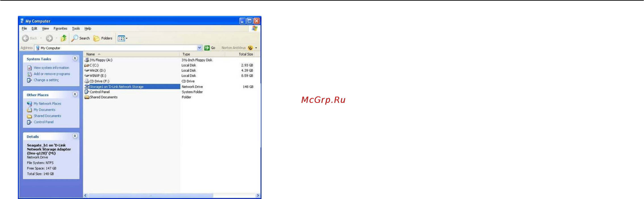Select the Storage1 network drive icon

[x=87, y=86]
